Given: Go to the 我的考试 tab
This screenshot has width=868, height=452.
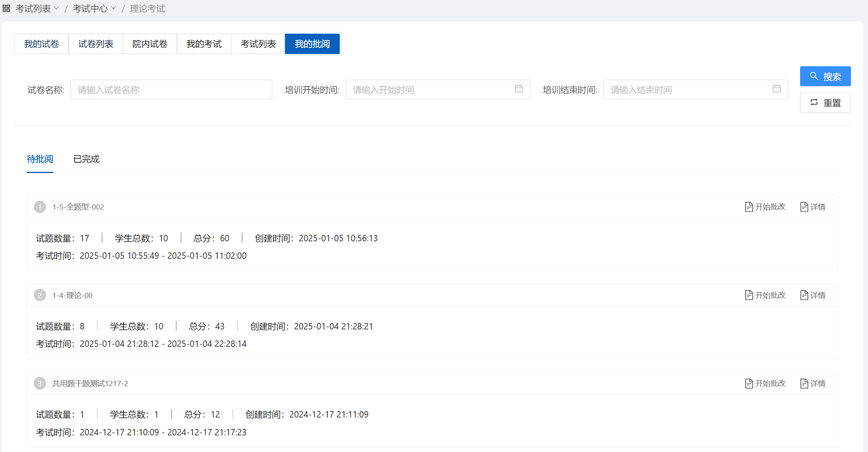Looking at the screenshot, I should tap(204, 44).
